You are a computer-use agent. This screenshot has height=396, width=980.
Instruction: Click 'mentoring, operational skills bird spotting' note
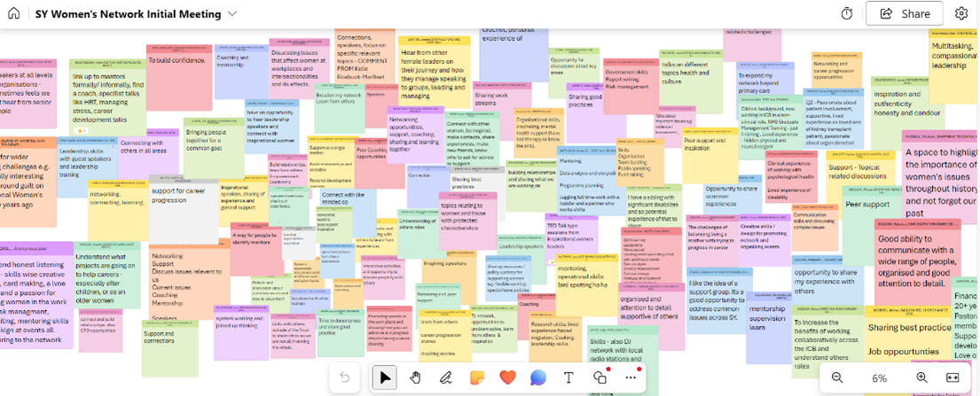click(586, 285)
